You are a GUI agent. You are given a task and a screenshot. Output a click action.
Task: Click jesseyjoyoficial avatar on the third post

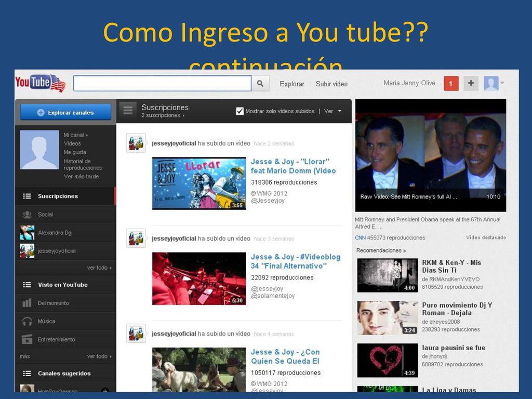(x=136, y=333)
